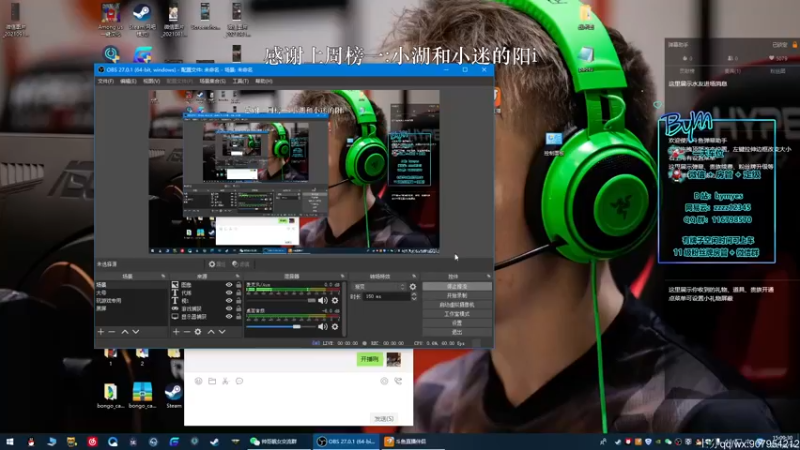Add a new source with the plus icon

tap(176, 332)
